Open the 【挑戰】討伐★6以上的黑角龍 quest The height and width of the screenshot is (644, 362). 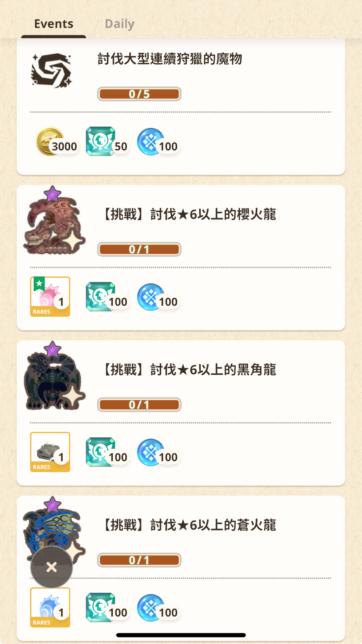[x=189, y=370]
